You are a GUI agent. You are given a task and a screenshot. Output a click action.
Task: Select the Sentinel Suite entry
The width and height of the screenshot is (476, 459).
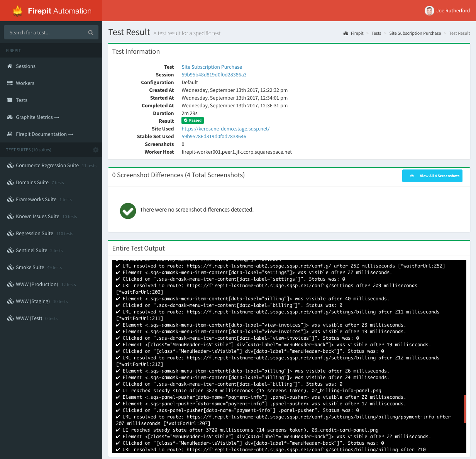51,251
